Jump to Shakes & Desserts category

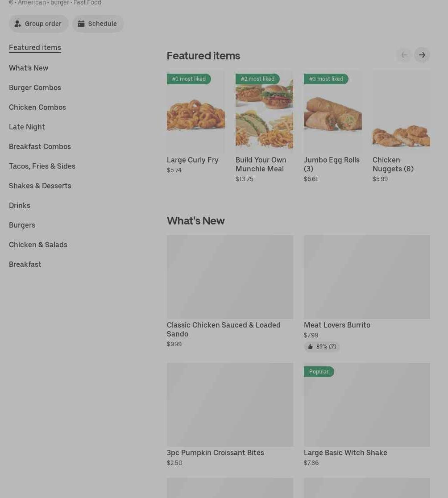pos(40,186)
